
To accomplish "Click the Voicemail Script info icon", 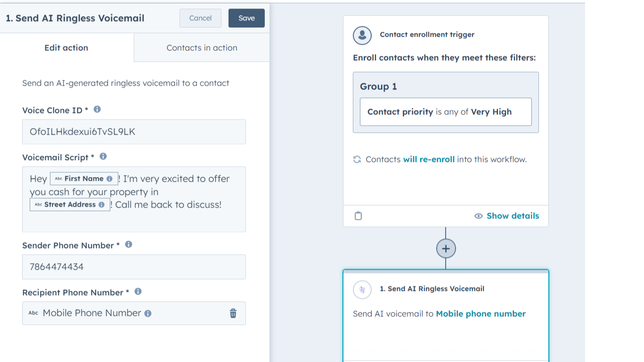I will tap(103, 156).
